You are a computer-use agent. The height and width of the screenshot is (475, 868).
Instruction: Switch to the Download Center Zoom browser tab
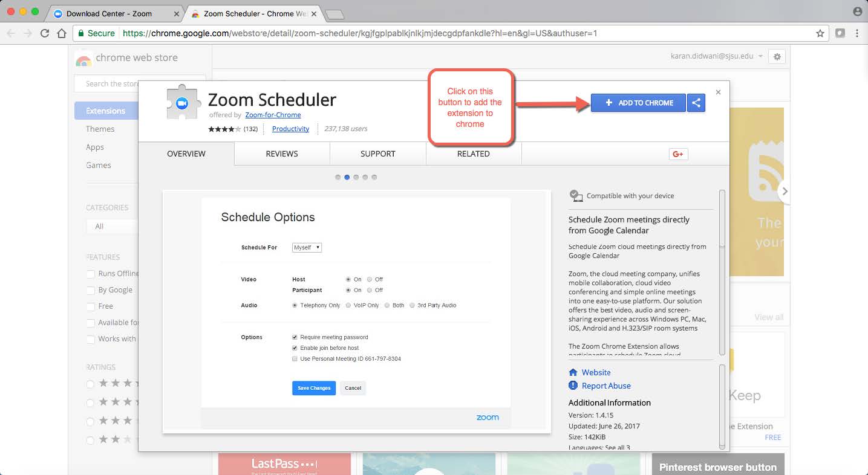point(109,12)
